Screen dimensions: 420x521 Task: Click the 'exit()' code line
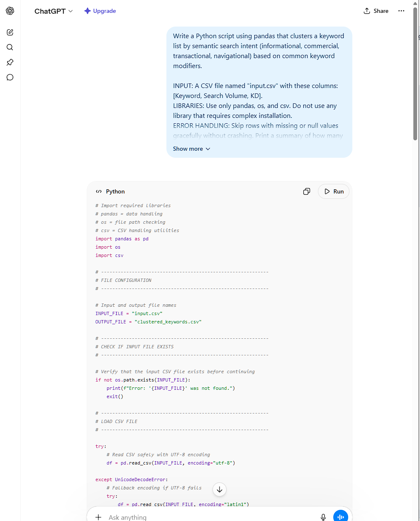(x=115, y=396)
